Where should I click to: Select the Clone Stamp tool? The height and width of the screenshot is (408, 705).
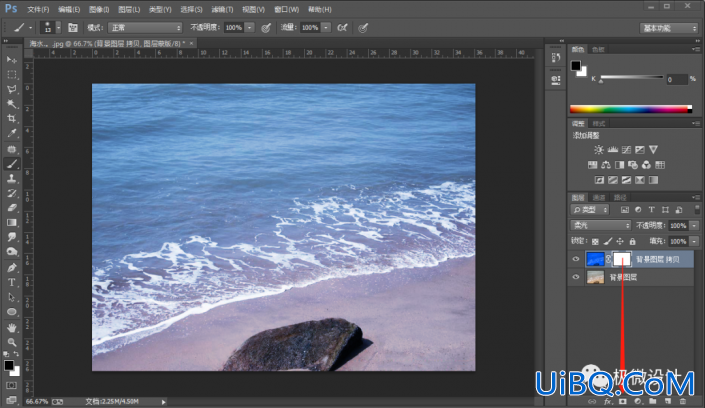point(12,179)
